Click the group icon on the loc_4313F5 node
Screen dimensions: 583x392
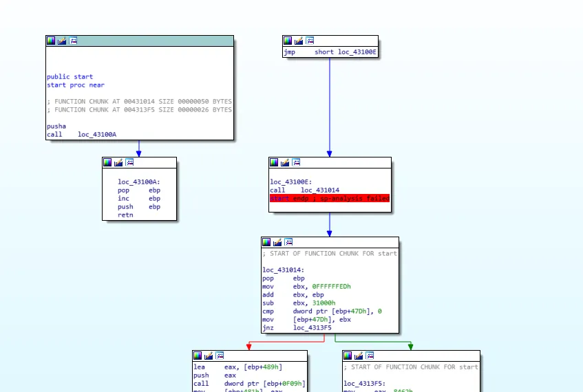[370, 356]
